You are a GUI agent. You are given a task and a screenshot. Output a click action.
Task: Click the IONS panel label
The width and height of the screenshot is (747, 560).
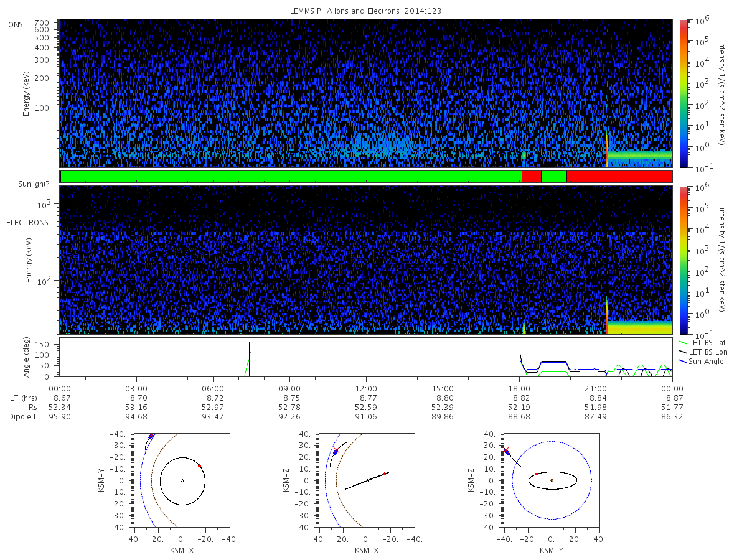coord(15,24)
